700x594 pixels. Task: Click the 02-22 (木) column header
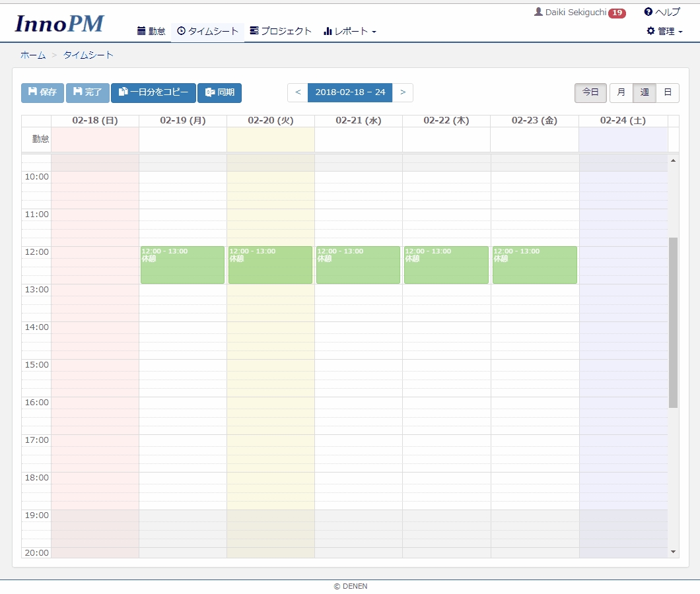tap(446, 121)
